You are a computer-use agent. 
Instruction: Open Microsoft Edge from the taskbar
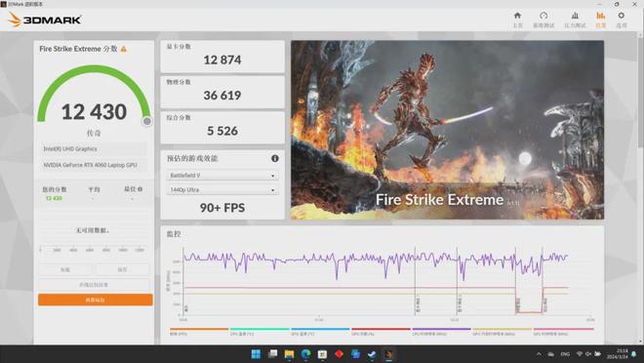(x=305, y=354)
